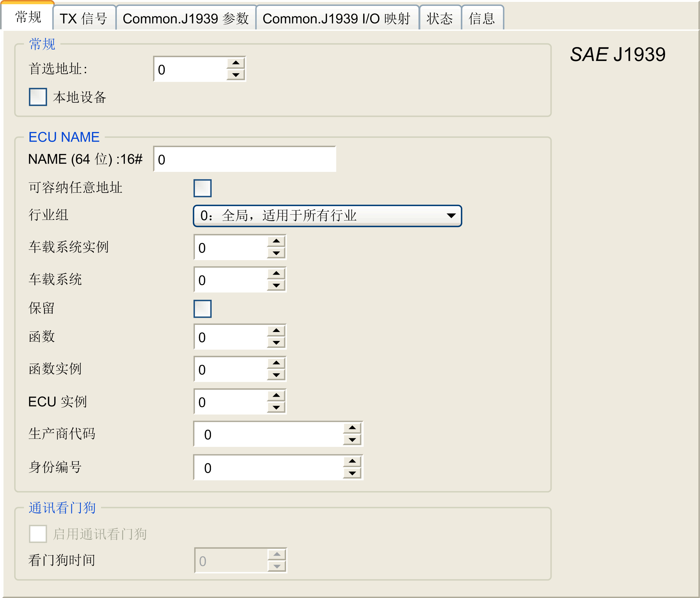The width and height of the screenshot is (700, 598).
Task: Increase the 首选地址 value with up arrow
Action: click(x=236, y=63)
